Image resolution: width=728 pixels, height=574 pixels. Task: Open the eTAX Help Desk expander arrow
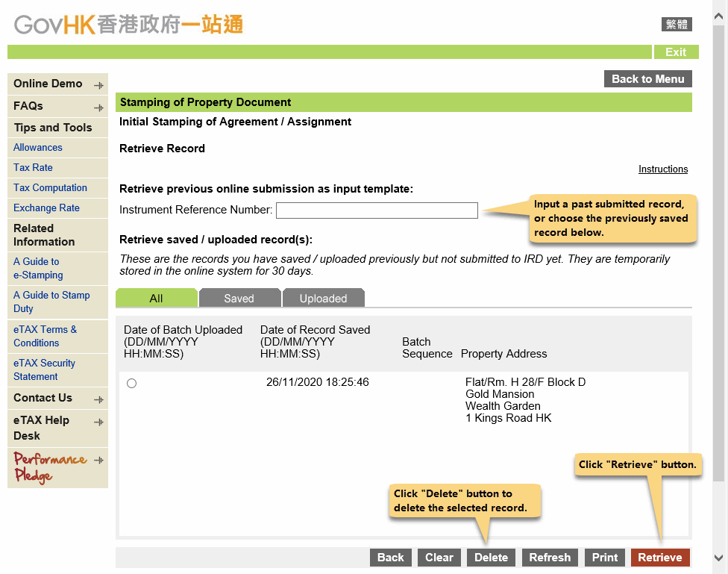(98, 422)
